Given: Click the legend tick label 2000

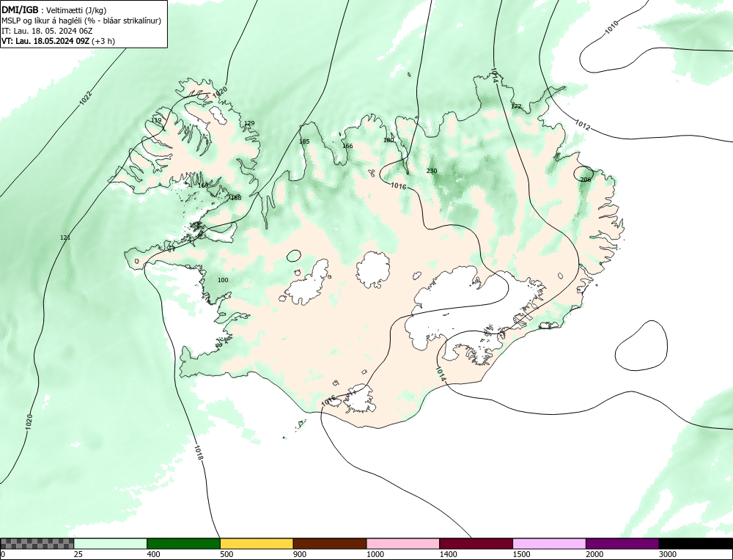Looking at the screenshot, I should tap(594, 554).
